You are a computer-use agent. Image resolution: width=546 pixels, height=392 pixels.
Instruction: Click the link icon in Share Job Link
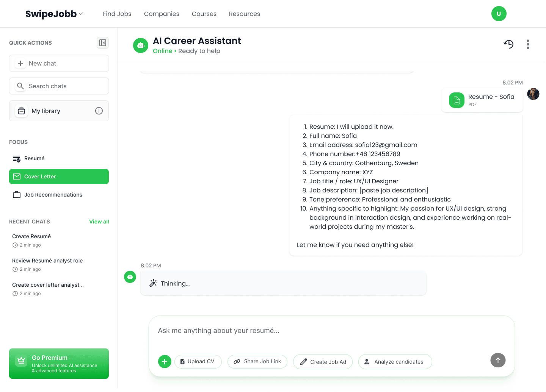pos(237,362)
